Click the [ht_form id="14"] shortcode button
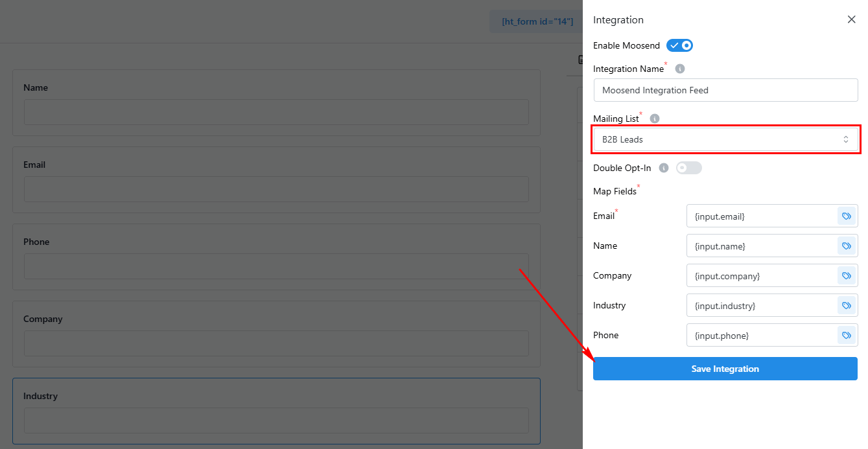 tap(536, 21)
